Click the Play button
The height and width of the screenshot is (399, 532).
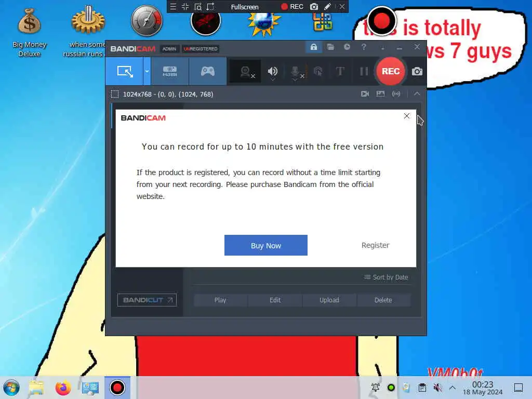[x=220, y=300]
